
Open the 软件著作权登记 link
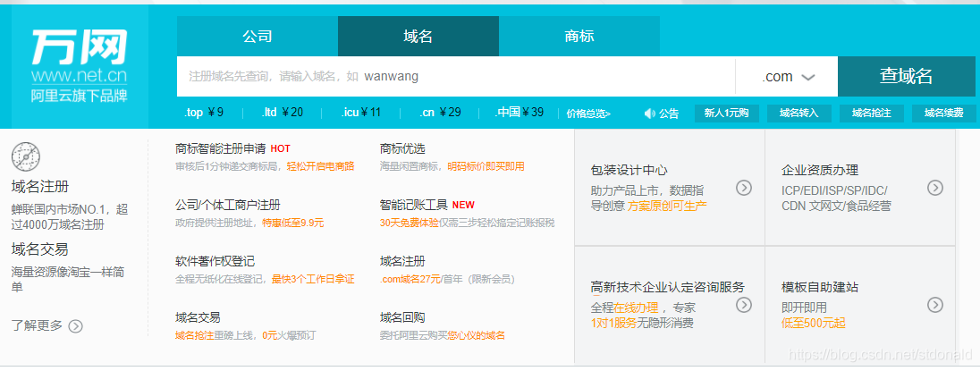click(x=215, y=261)
